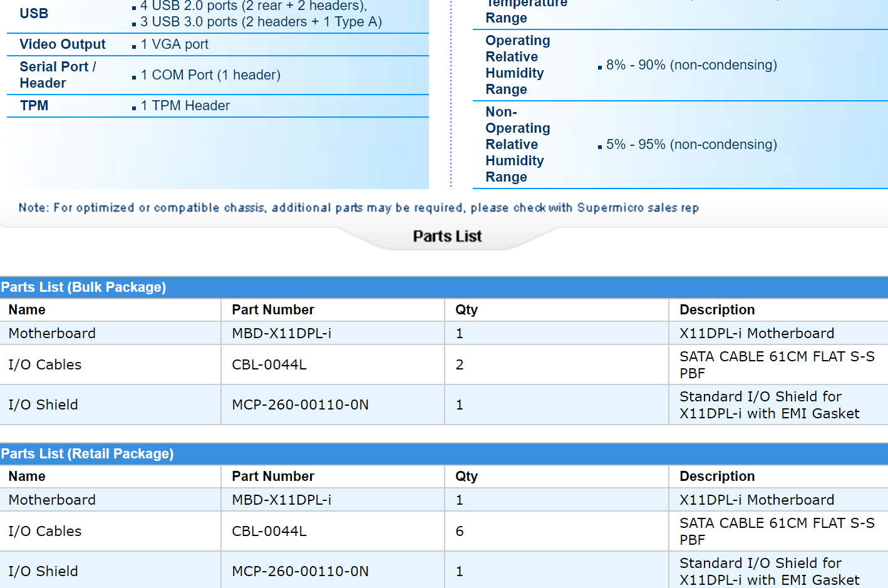Click Motherboard quantity "1" in Bulk Package
The height and width of the screenshot is (588, 888).
point(460,334)
